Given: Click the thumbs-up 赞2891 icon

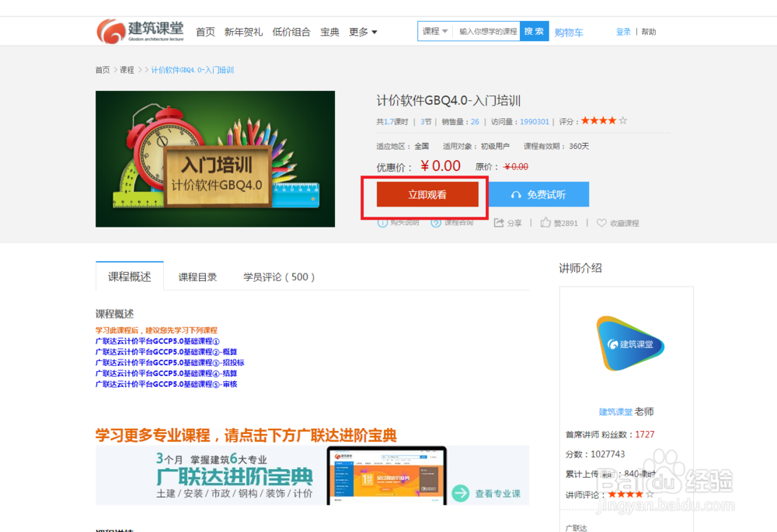Looking at the screenshot, I should coord(545,222).
